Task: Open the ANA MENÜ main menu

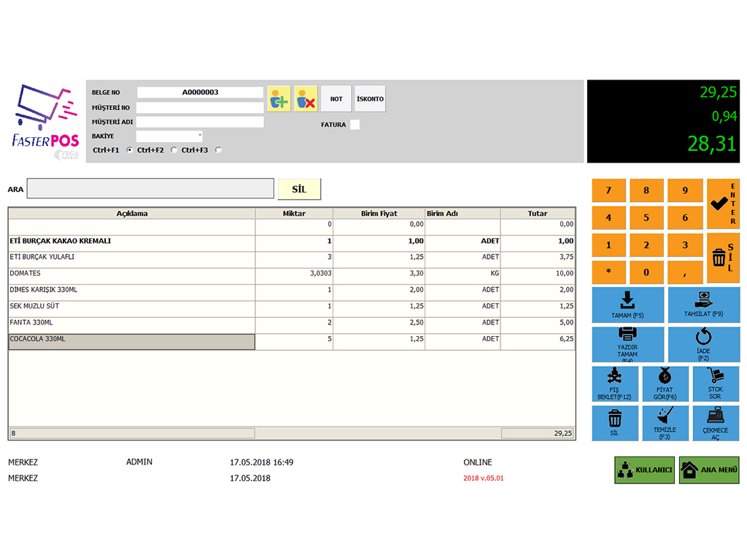Action: [709, 470]
